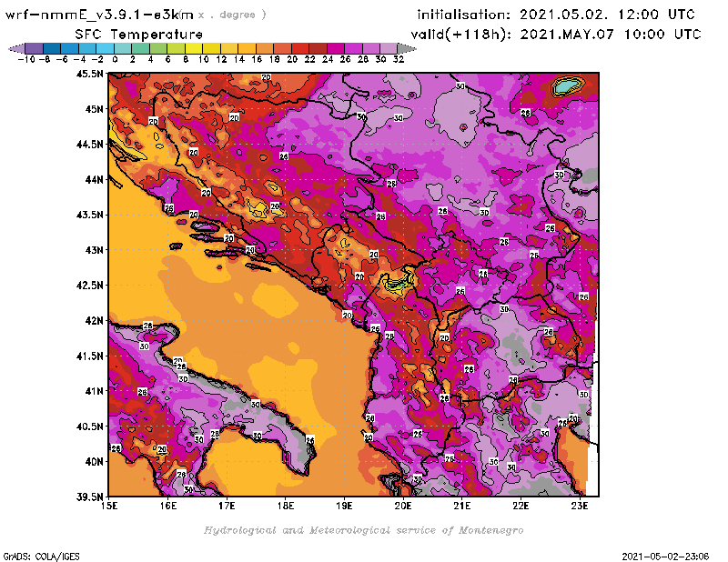728x562 pixels.
Task: Click the '40N' latitude label
Action: (x=94, y=462)
